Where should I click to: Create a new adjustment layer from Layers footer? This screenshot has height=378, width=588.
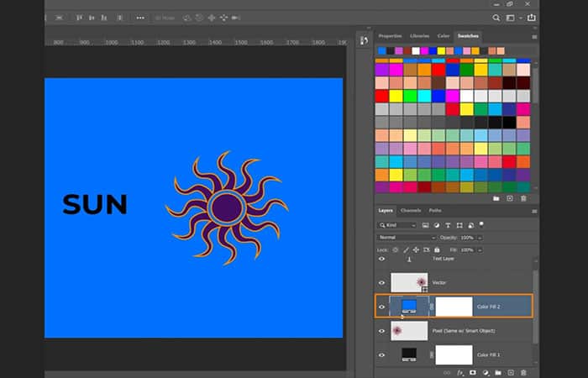point(484,371)
